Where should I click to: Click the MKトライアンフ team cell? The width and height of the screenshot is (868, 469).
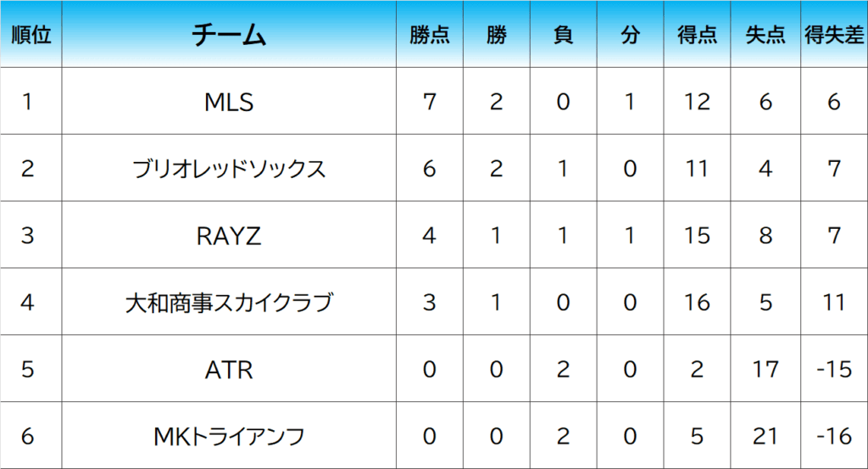[x=229, y=437]
